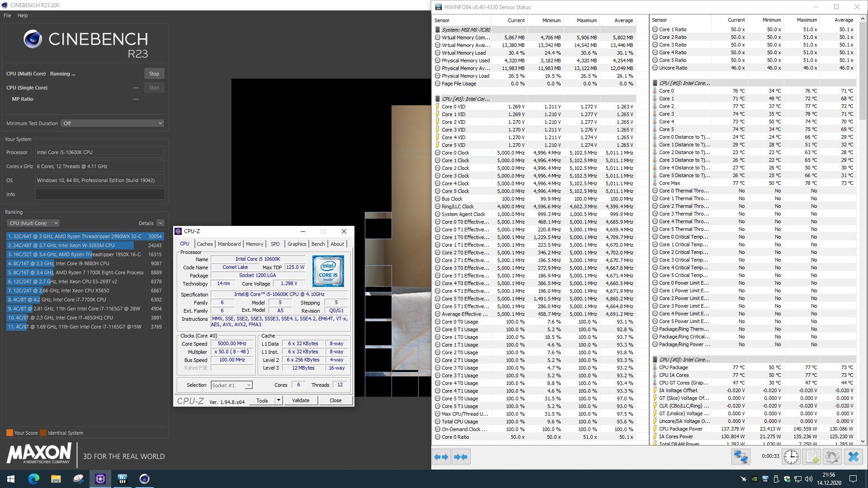The image size is (868, 488).
Task: Open notification center icon
Action: pyautogui.click(x=853, y=479)
